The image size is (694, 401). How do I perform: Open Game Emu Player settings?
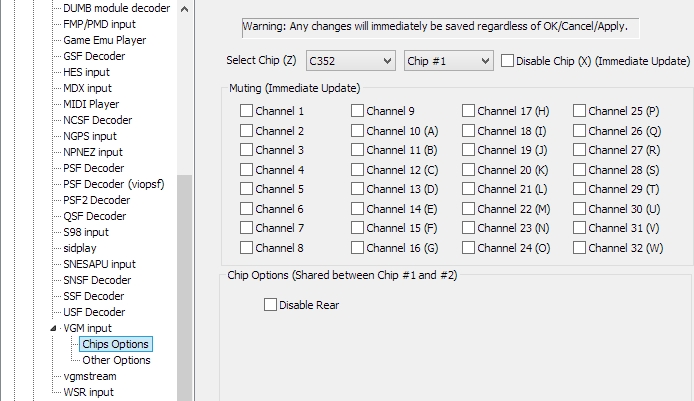(x=104, y=40)
